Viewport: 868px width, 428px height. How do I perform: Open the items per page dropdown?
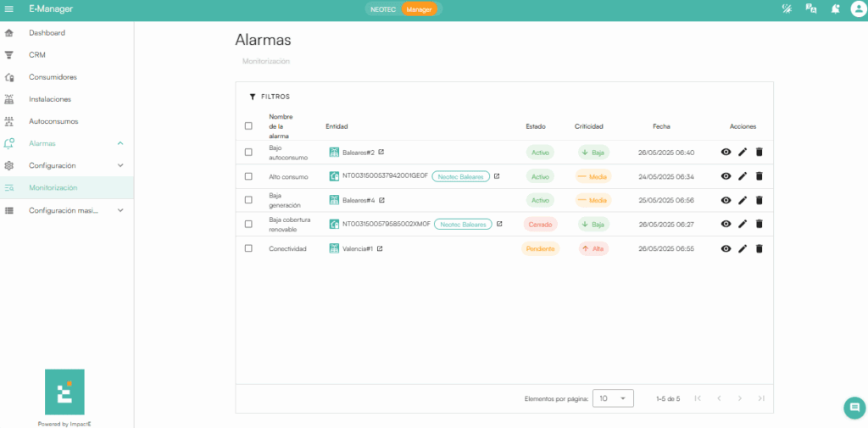click(613, 398)
